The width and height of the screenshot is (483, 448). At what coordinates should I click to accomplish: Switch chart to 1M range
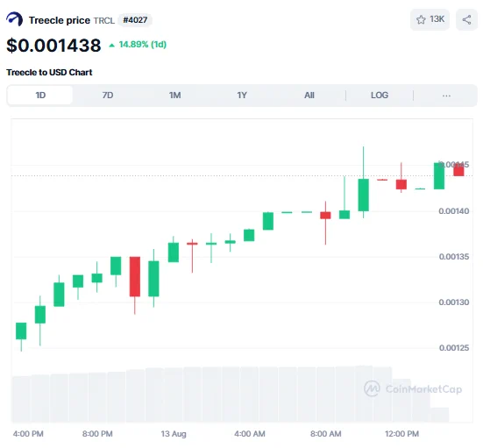click(x=174, y=96)
